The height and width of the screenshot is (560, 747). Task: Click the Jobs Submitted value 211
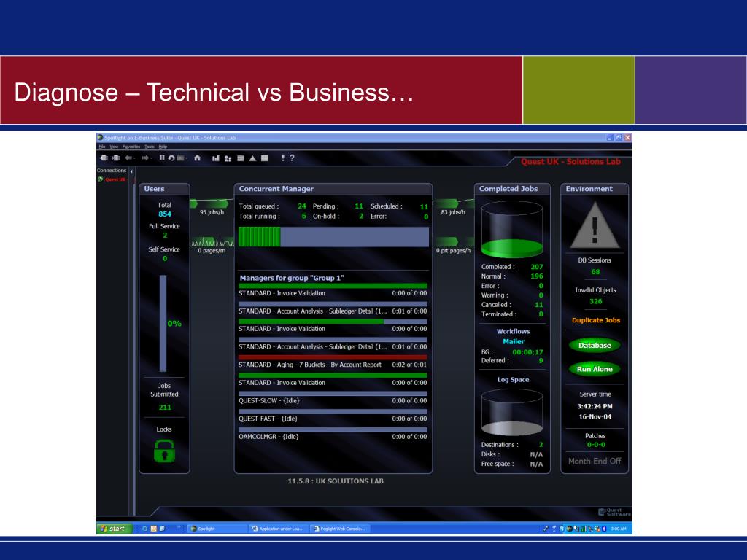point(165,407)
